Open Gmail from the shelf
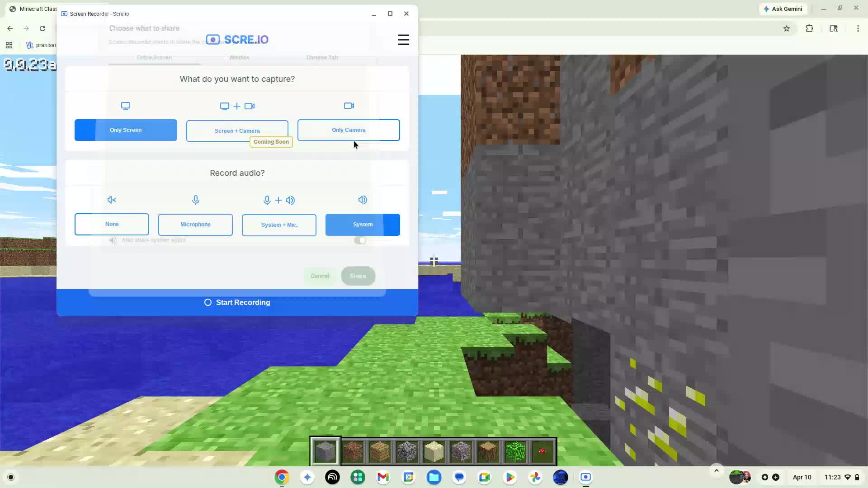The width and height of the screenshot is (868, 488). point(383,477)
